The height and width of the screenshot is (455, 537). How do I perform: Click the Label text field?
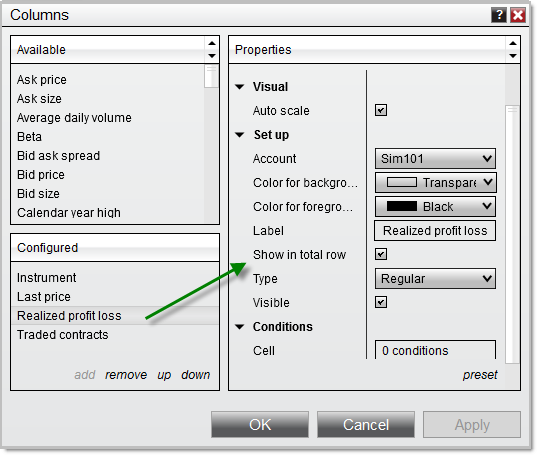coord(435,231)
